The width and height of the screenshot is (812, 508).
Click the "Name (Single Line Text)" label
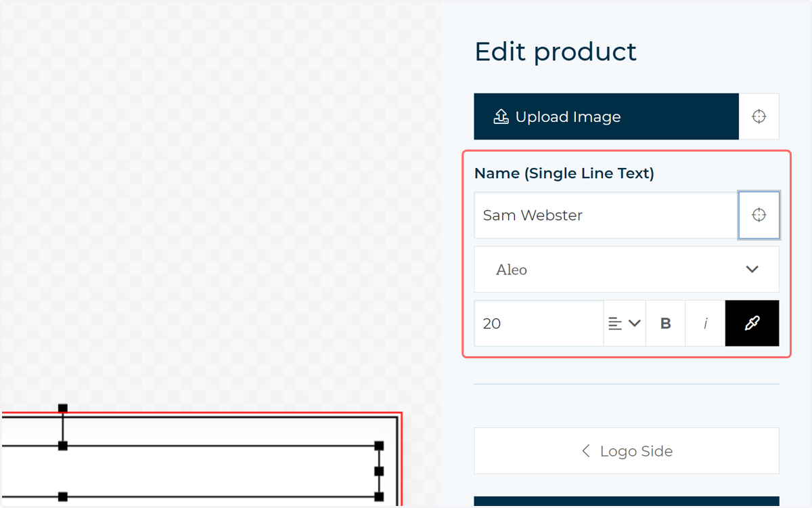(x=564, y=173)
